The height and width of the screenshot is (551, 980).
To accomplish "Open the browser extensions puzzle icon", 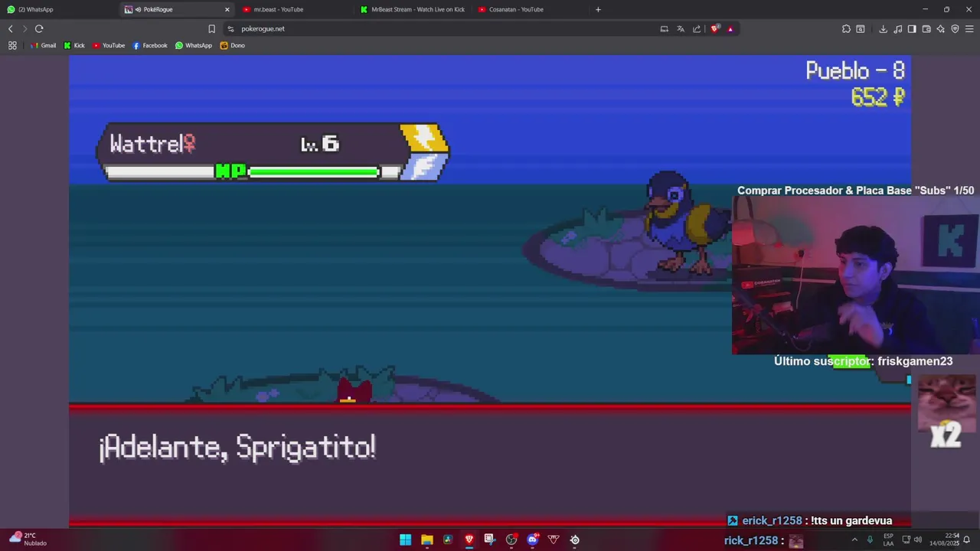I will pos(846,29).
